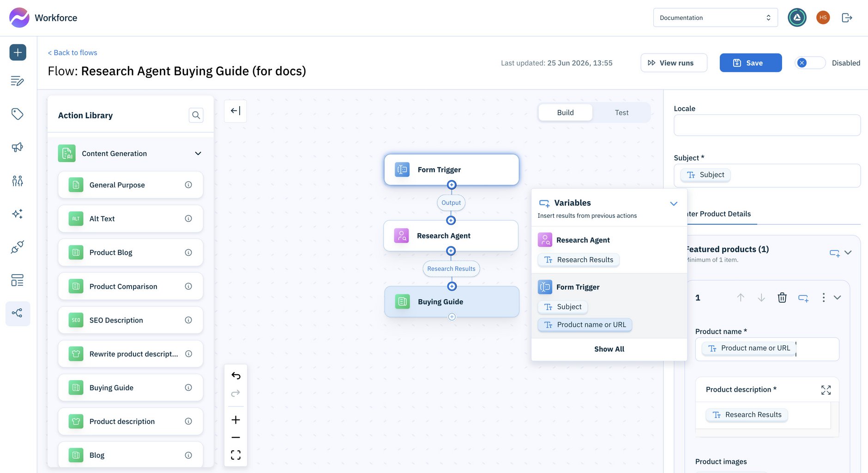The width and height of the screenshot is (868, 473).
Task: Open the editor pencil icon in sidebar
Action: point(18,81)
